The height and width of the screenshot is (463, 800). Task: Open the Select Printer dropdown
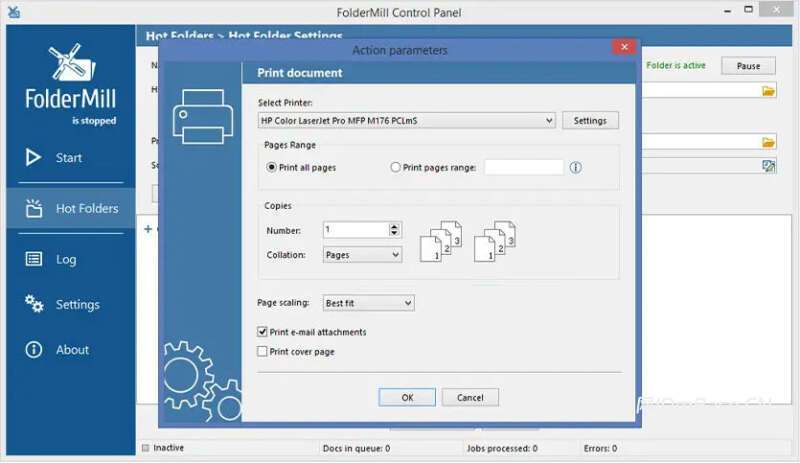(407, 120)
